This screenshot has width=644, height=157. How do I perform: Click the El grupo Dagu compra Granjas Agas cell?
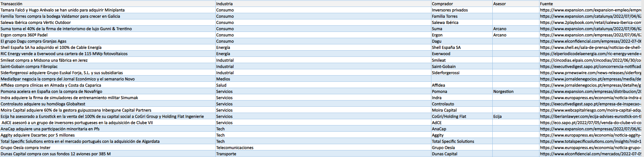coord(108,41)
